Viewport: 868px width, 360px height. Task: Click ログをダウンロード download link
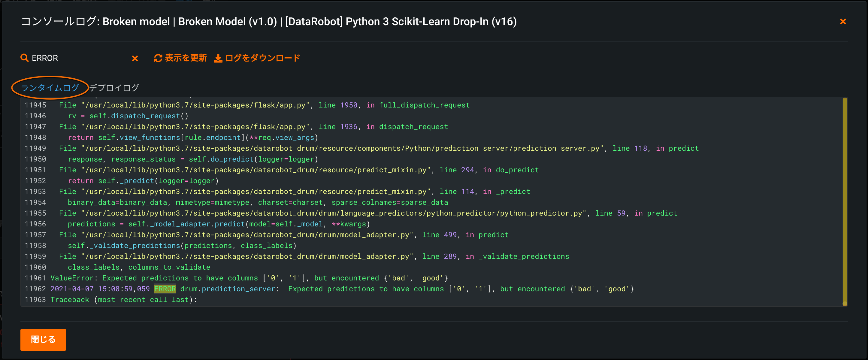point(262,58)
